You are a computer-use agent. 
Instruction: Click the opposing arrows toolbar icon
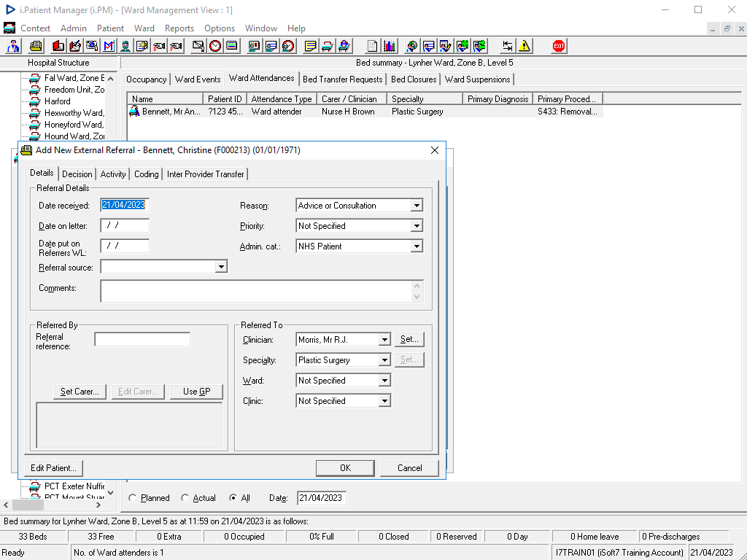[x=508, y=46]
